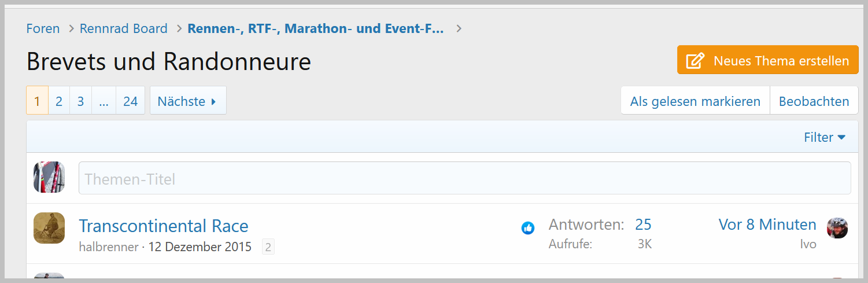Open the Transcontinental Race thread

coord(164,226)
